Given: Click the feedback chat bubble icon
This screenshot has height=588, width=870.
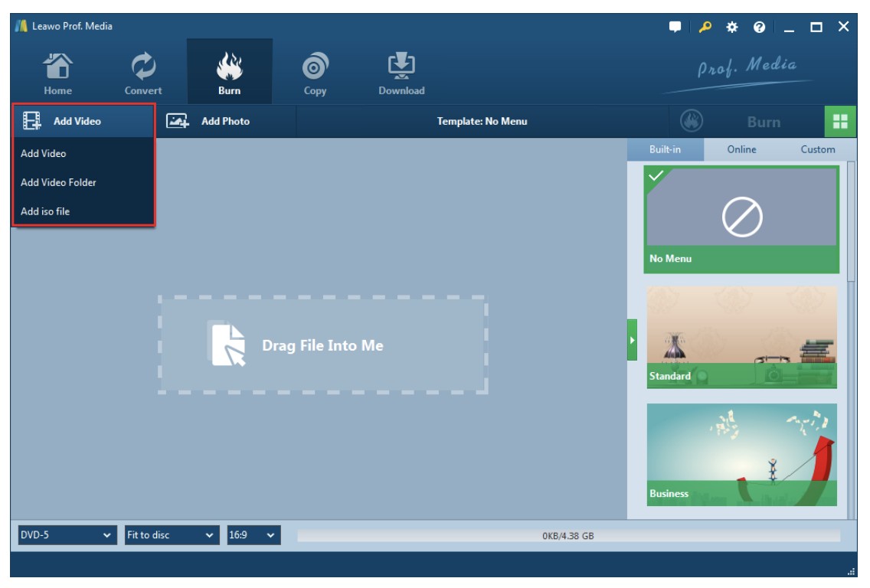Looking at the screenshot, I should [675, 27].
